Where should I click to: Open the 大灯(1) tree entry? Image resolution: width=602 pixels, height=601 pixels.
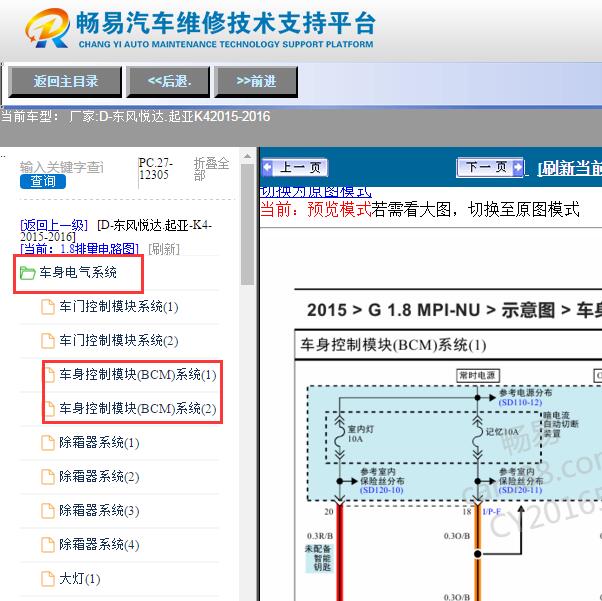click(80, 579)
